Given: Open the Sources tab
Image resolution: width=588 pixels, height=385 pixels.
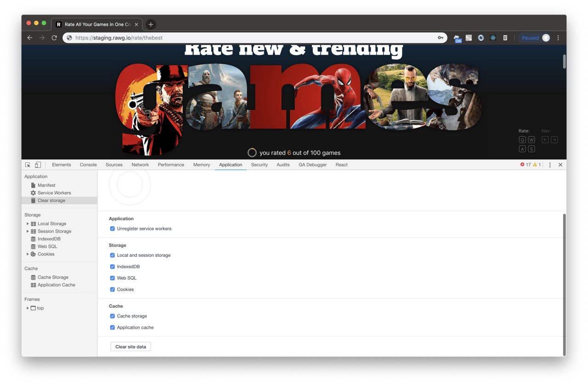Looking at the screenshot, I should (x=114, y=165).
